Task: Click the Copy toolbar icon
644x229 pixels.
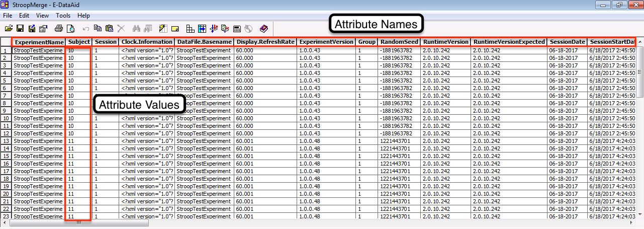Action: (98, 29)
